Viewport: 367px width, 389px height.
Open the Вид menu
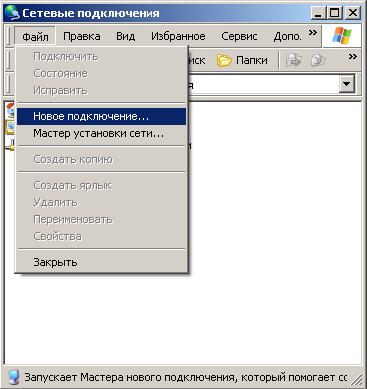coord(125,36)
